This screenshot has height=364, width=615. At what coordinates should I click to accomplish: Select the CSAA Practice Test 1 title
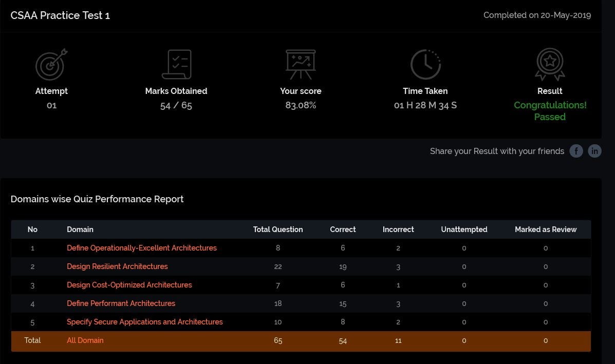pos(60,15)
